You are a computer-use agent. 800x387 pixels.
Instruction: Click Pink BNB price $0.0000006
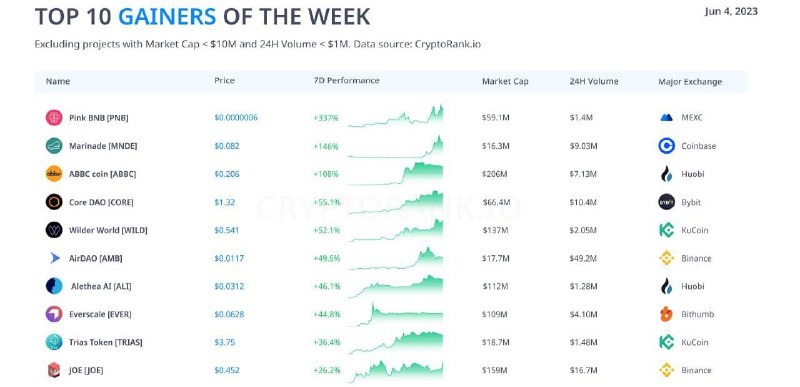point(236,118)
